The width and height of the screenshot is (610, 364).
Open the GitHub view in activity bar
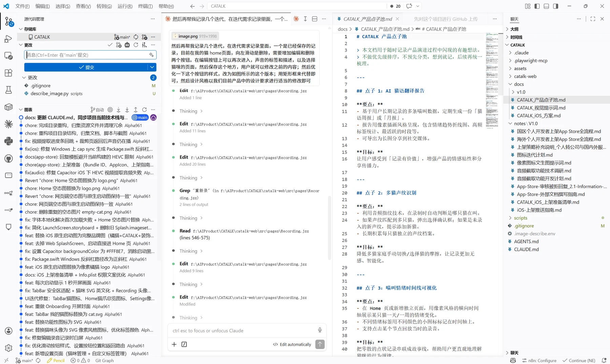point(8,158)
